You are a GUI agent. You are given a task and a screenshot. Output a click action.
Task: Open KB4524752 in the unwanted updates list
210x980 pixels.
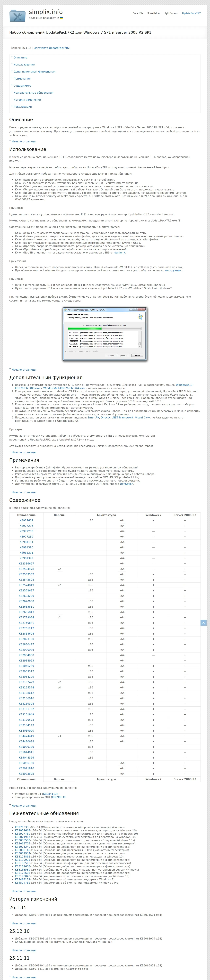tap(22, 883)
